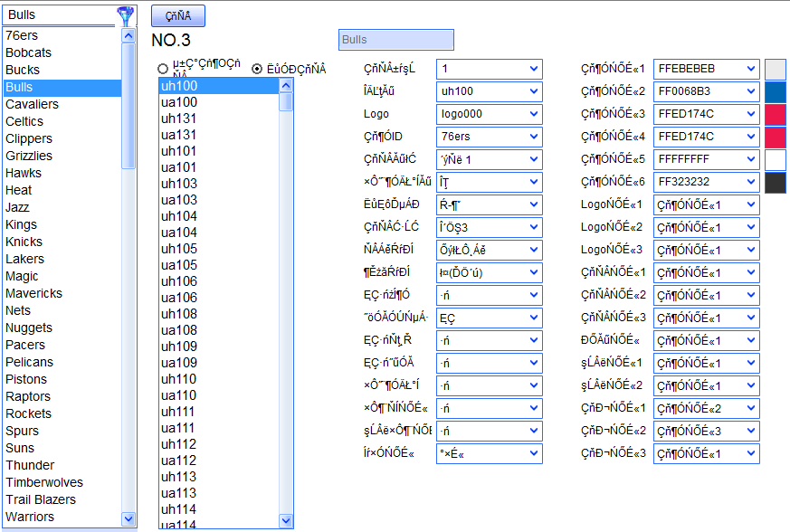Open the FFFFFFFF color dropdown

[707, 160]
